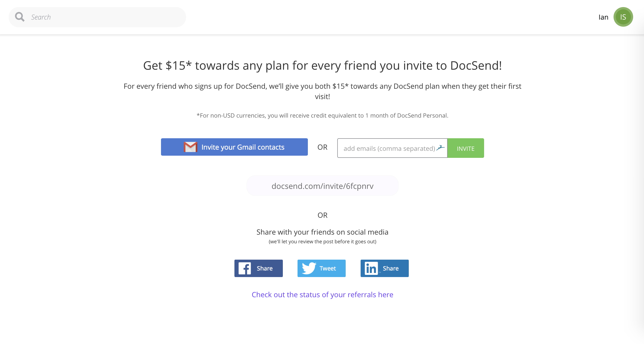The height and width of the screenshot is (344, 644).
Task: Click the Dashlane autofill icon in the email box
Action: pyautogui.click(x=441, y=147)
